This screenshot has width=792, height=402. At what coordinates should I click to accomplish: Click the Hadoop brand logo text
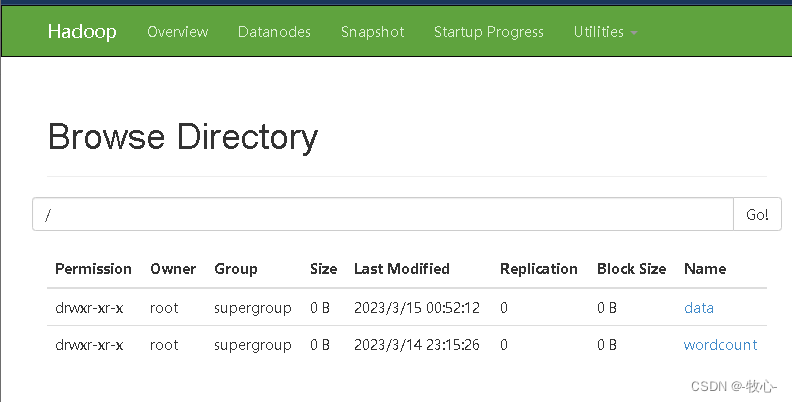(x=82, y=31)
